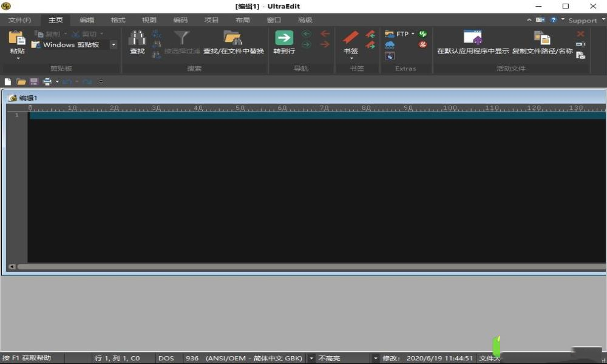The image size is (607, 364).
Task: Print the document with the Print icon
Action: (x=47, y=81)
